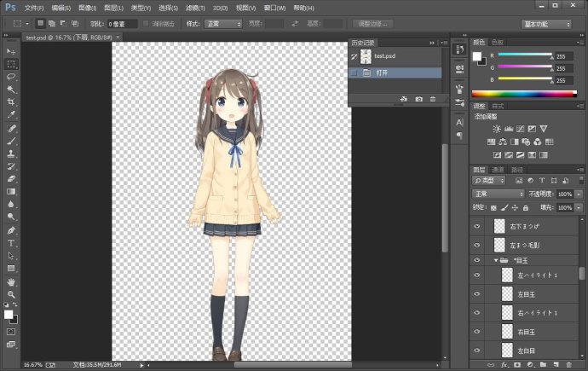Image resolution: width=588 pixels, height=371 pixels.
Task: Collapse the *目玉 layer group
Action: tap(497, 259)
